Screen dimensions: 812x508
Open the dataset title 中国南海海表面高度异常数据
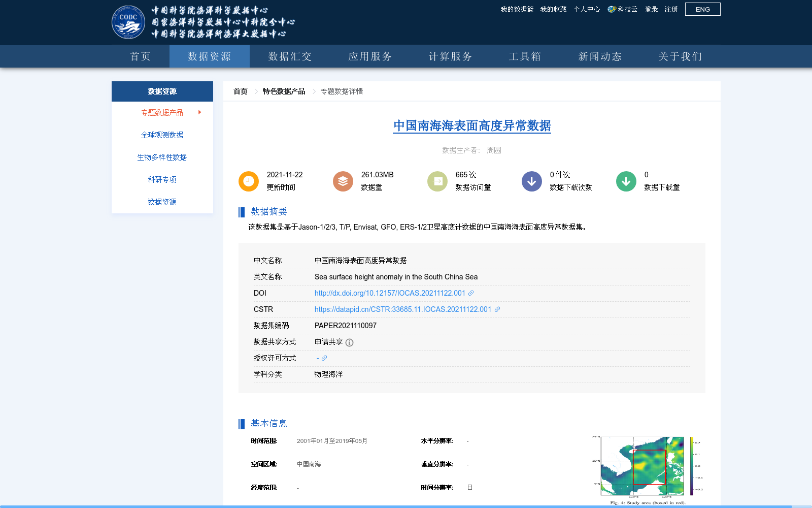pos(472,125)
